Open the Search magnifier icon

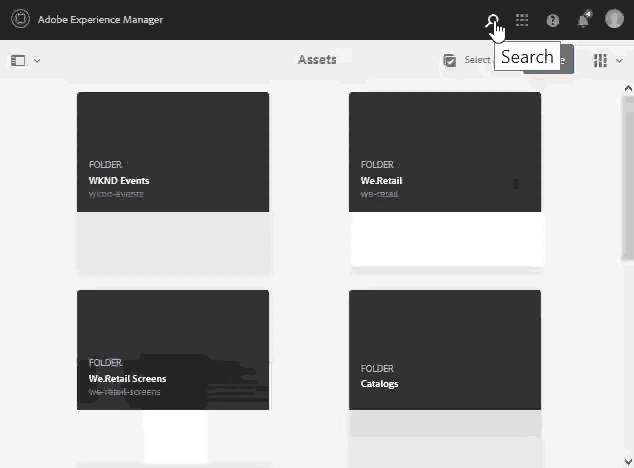pos(492,20)
